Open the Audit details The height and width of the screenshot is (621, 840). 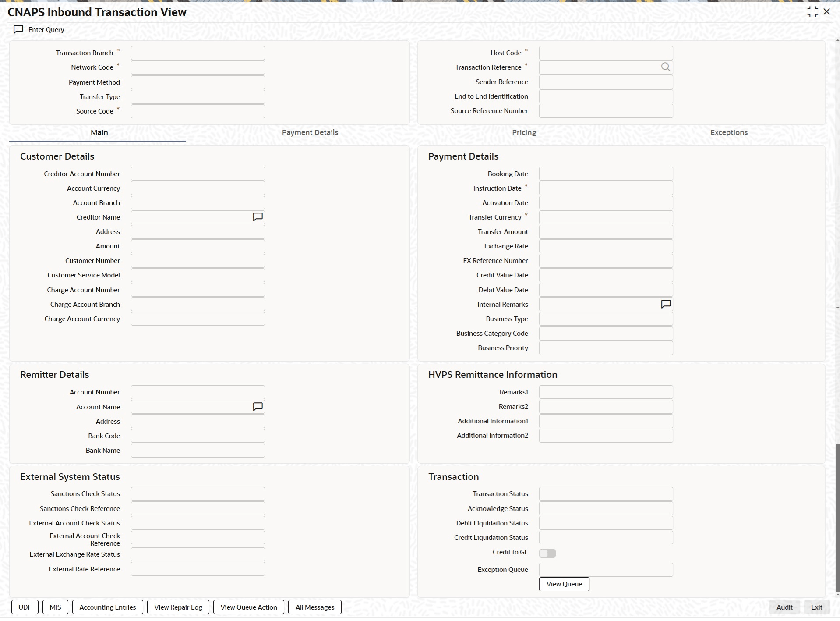click(x=784, y=607)
